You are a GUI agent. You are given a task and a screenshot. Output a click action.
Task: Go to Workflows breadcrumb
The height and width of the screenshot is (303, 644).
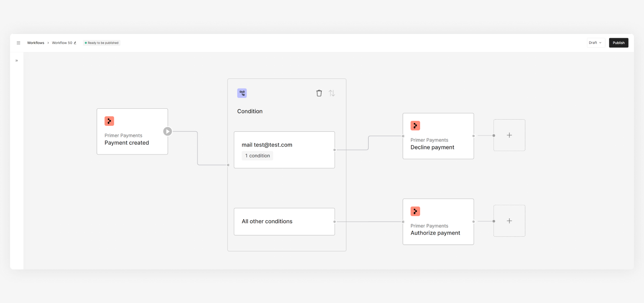point(36,43)
